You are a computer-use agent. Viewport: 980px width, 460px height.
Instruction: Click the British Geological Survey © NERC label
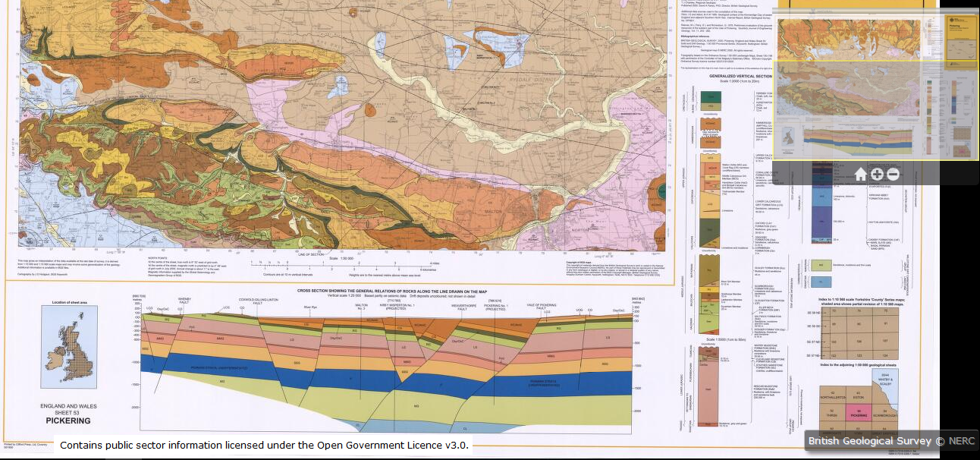887,441
